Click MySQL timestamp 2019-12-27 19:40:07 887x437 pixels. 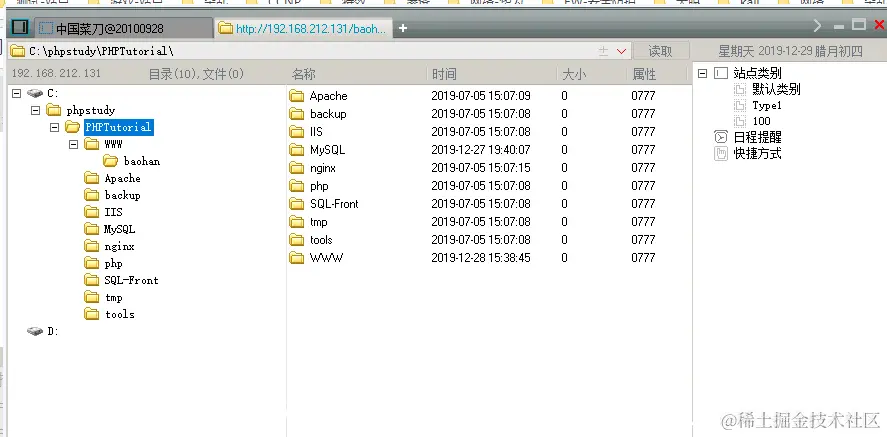[481, 150]
